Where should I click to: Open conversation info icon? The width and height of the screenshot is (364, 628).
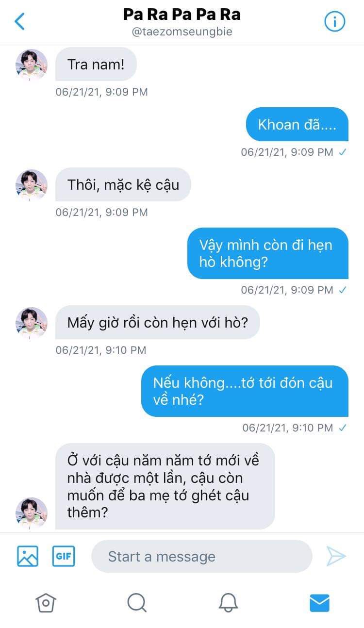pos(334,21)
